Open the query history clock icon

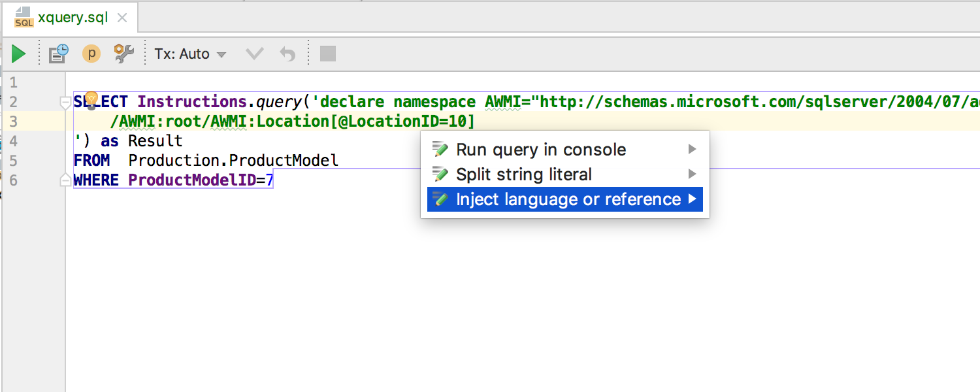(59, 54)
